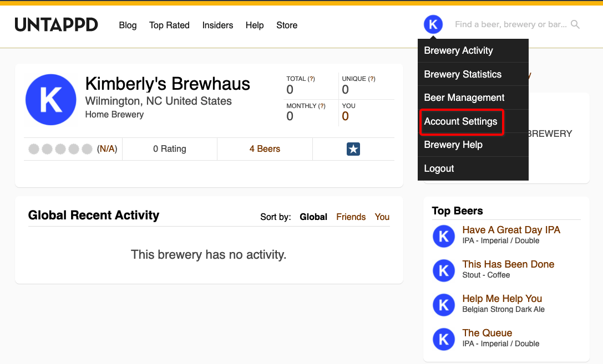Screen dimensions: 603x364
Task: Go to Top Rated page
Action: coord(169,25)
